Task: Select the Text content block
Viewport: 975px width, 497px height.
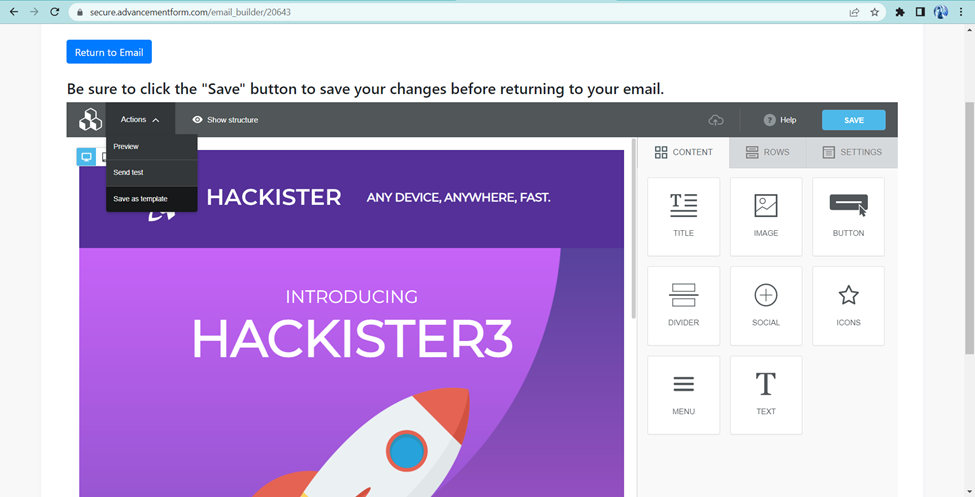Action: coord(765,395)
